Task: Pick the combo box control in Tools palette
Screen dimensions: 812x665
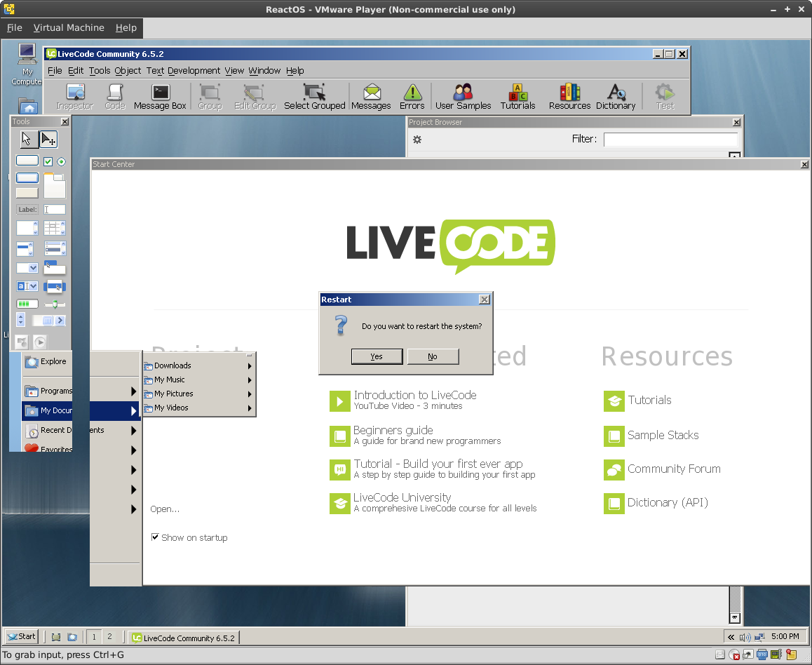Action: tap(27, 286)
